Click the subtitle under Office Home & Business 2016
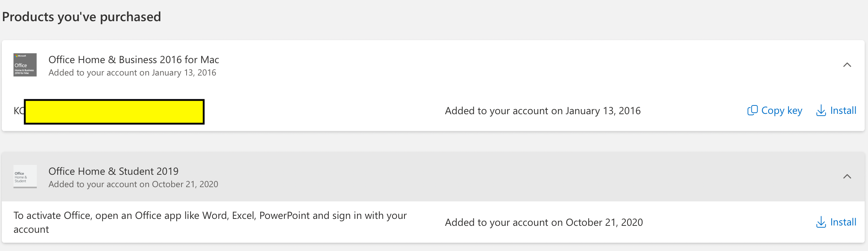 (x=132, y=73)
